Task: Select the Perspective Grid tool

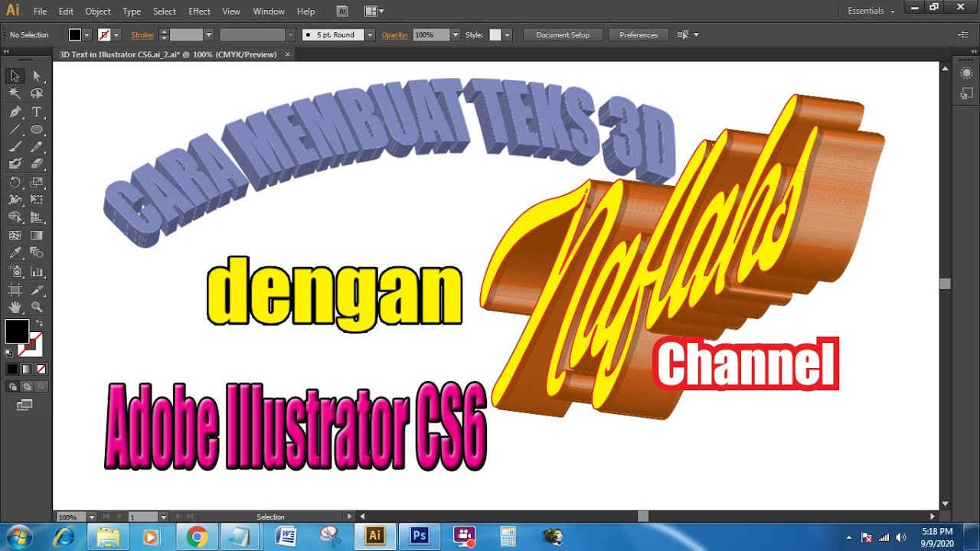Action: (36, 217)
